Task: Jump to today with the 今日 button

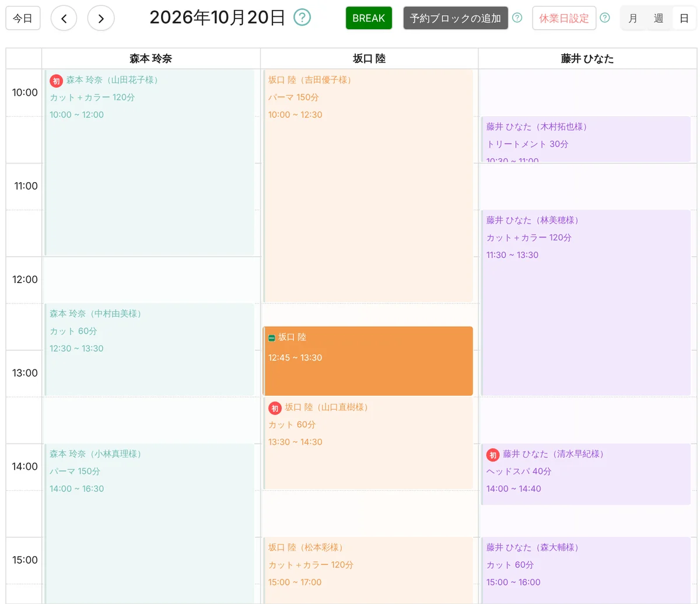Action: (23, 18)
